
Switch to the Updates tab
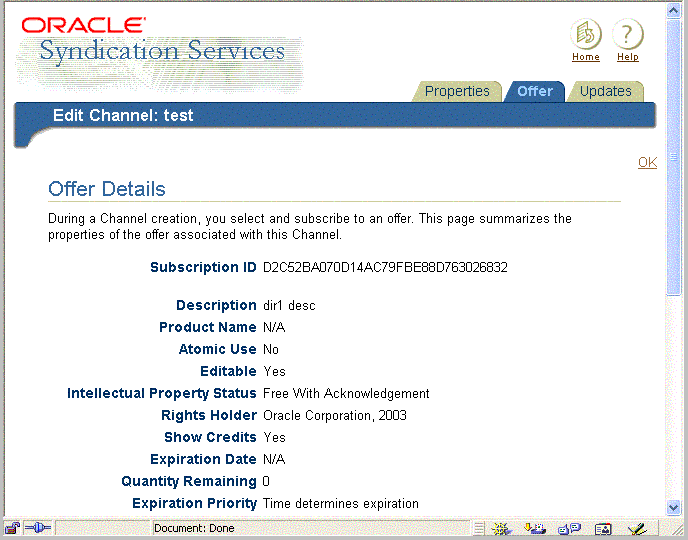pyautogui.click(x=606, y=91)
